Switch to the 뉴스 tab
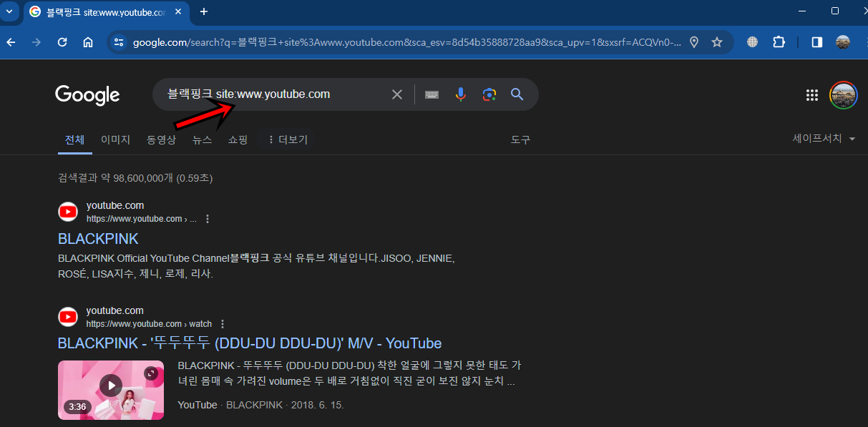Viewport: 868px width, 427px height. coord(203,140)
